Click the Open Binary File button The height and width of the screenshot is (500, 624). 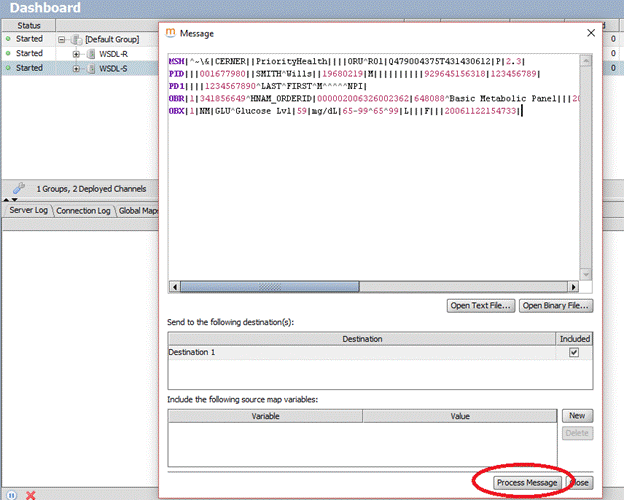[x=555, y=305]
